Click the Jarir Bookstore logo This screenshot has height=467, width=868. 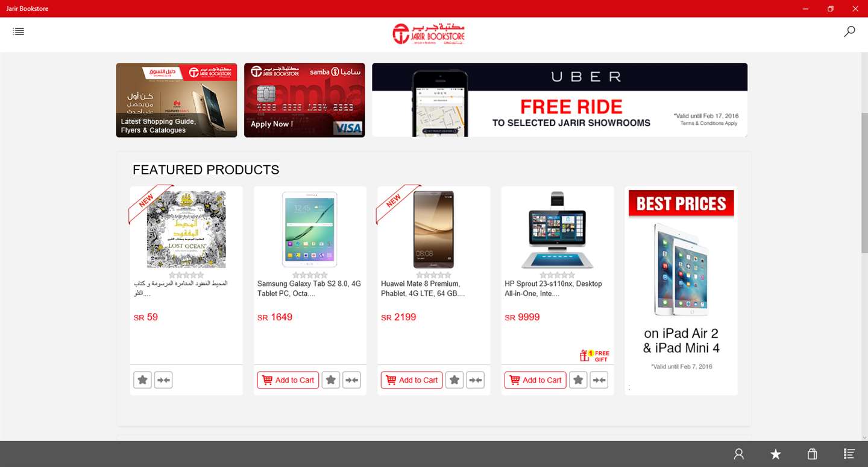click(428, 34)
